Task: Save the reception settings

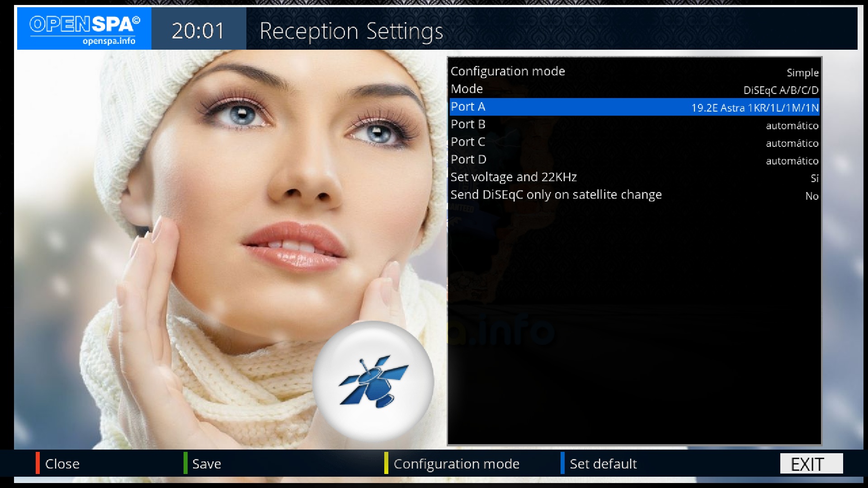Action: pyautogui.click(x=207, y=464)
